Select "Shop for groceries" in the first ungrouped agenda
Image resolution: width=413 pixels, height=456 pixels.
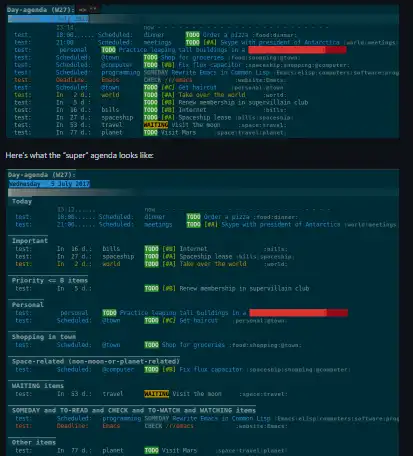(x=192, y=57)
